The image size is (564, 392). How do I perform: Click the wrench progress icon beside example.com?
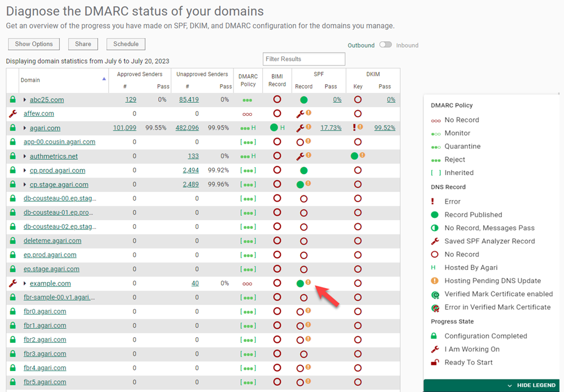point(12,284)
